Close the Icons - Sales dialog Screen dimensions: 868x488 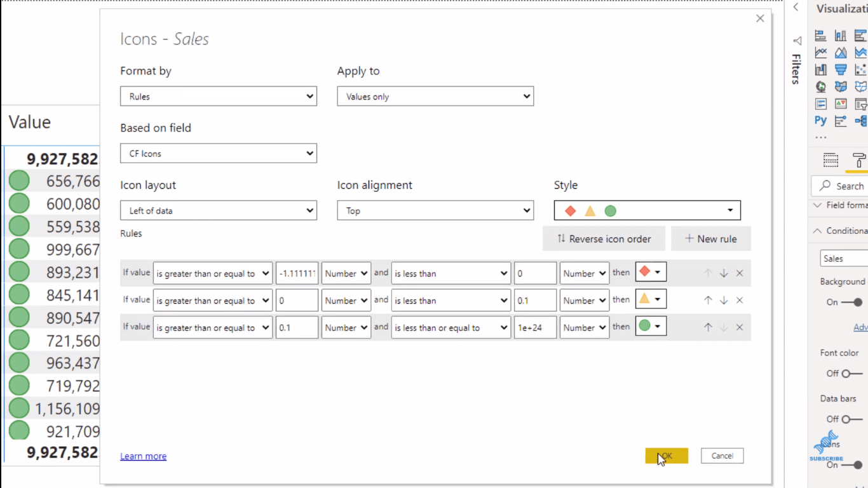[760, 18]
